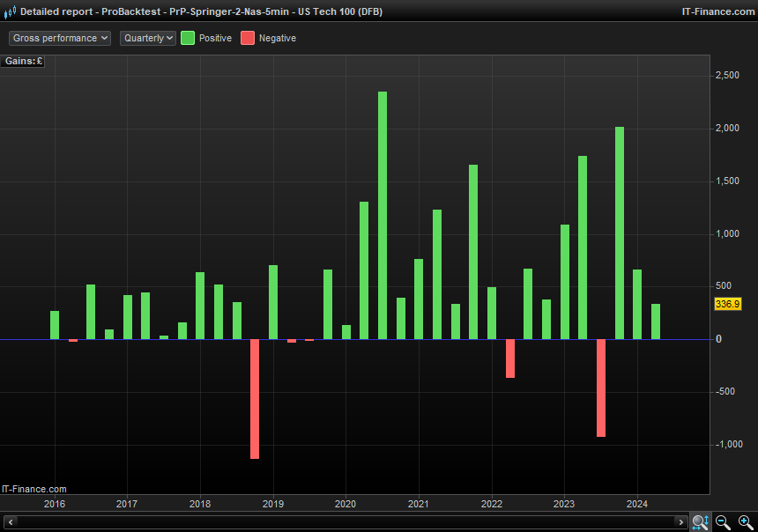Click the Gains: £ label tab
Screen dimensions: 758x532
coord(24,61)
